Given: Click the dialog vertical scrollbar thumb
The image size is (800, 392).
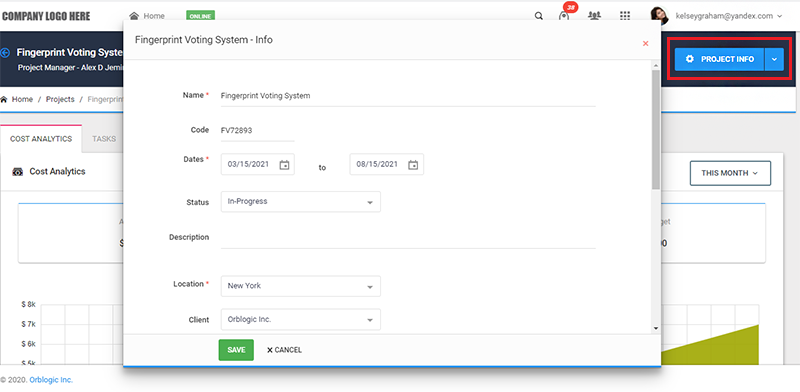Looking at the screenshot, I should pyautogui.click(x=656, y=130).
